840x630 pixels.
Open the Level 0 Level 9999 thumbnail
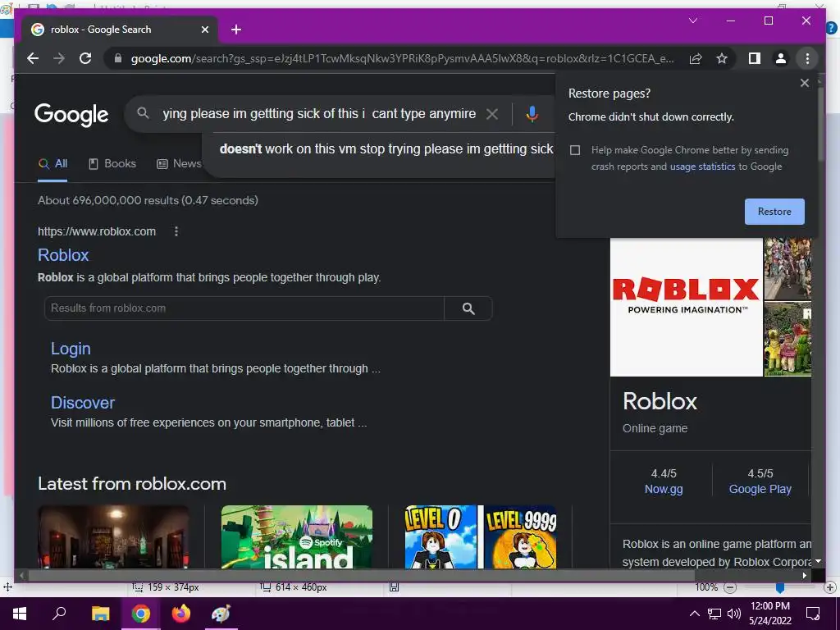coord(481,536)
